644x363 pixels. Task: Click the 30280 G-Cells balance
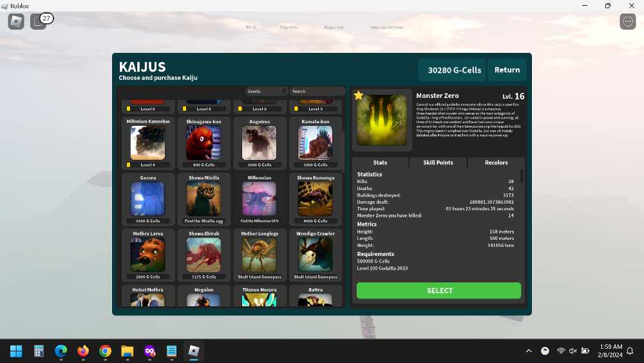point(452,70)
